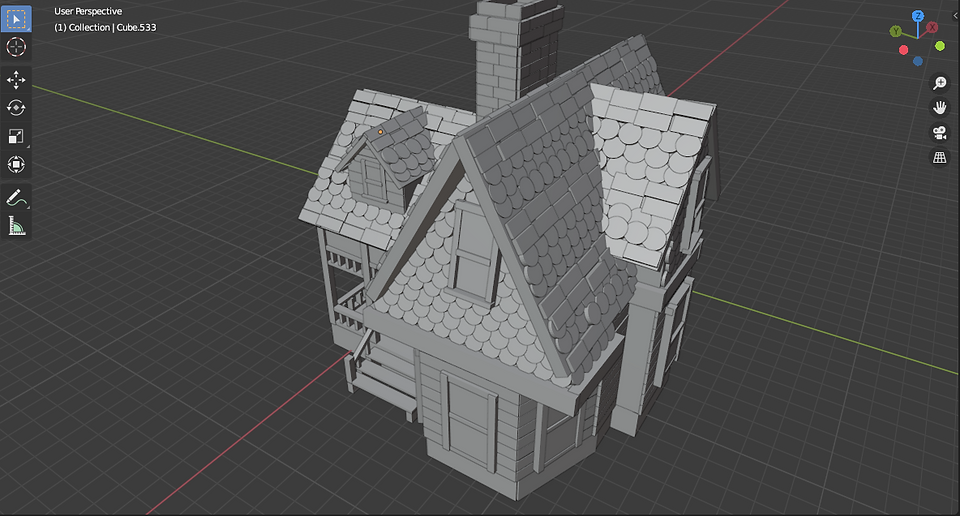This screenshot has height=516, width=960.
Task: Click the green negative Y gizmo dot
Action: [940, 46]
